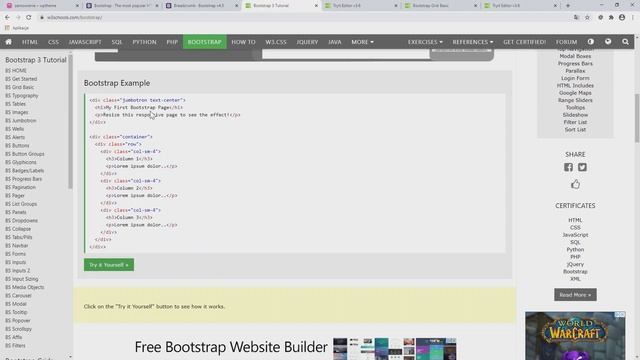
Task: Open BS Buttons in sidebar
Action: click(17, 146)
